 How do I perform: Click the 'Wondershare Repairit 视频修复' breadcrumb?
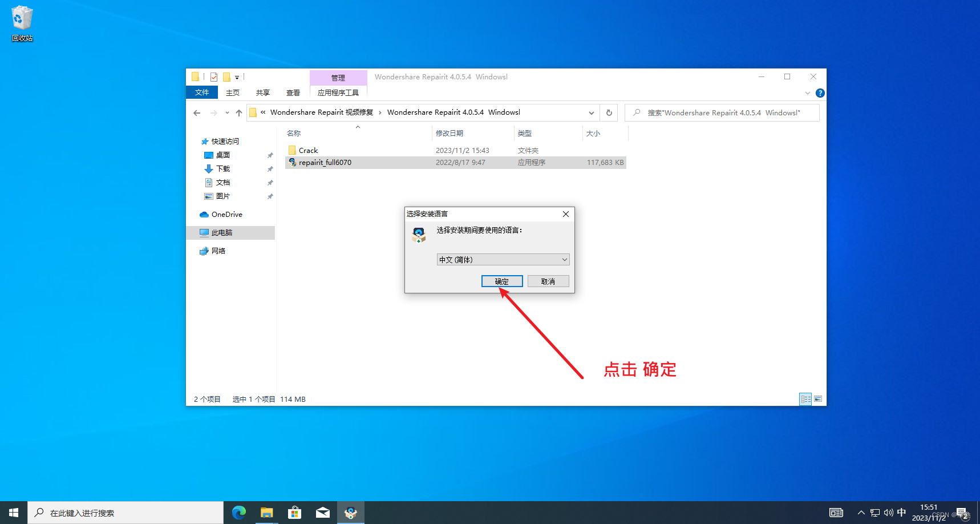(x=322, y=112)
